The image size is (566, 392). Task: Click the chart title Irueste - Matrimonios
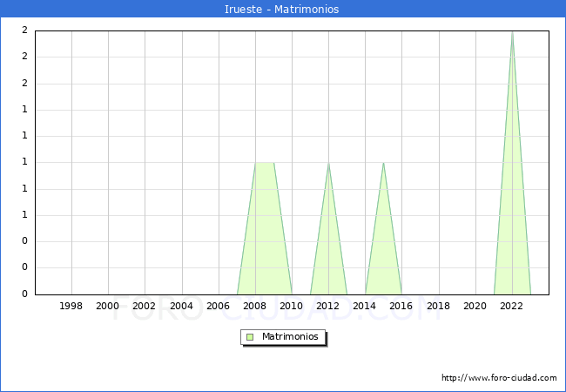point(283,10)
